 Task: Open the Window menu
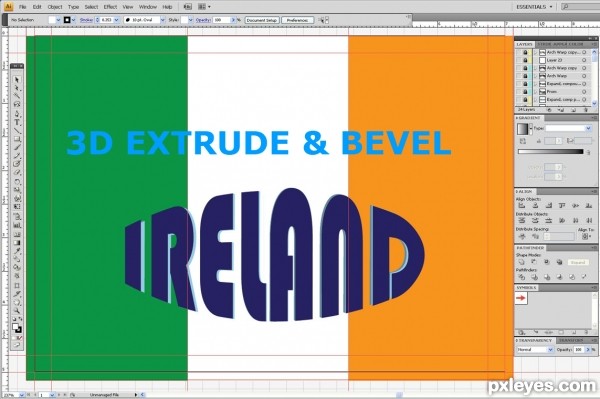[148, 7]
